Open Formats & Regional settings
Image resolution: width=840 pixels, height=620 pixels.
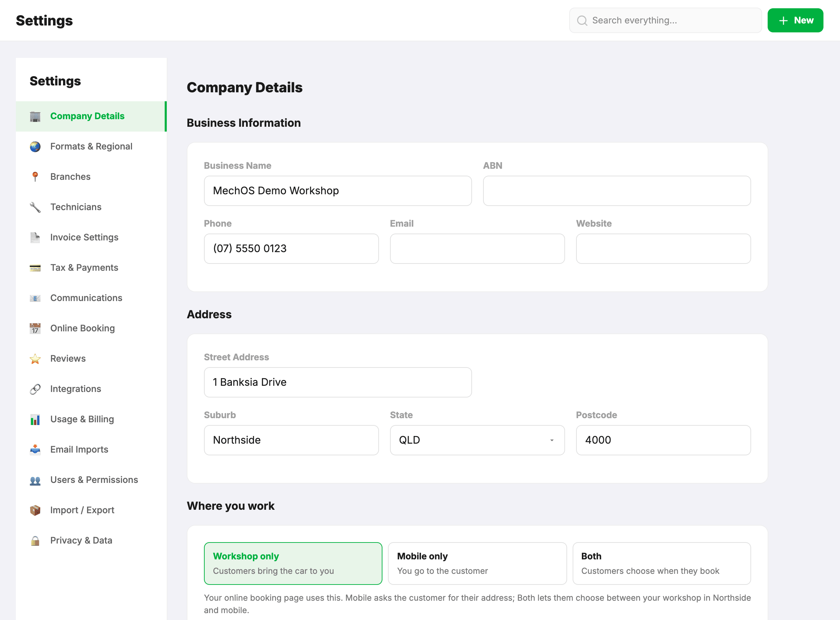[x=91, y=147]
